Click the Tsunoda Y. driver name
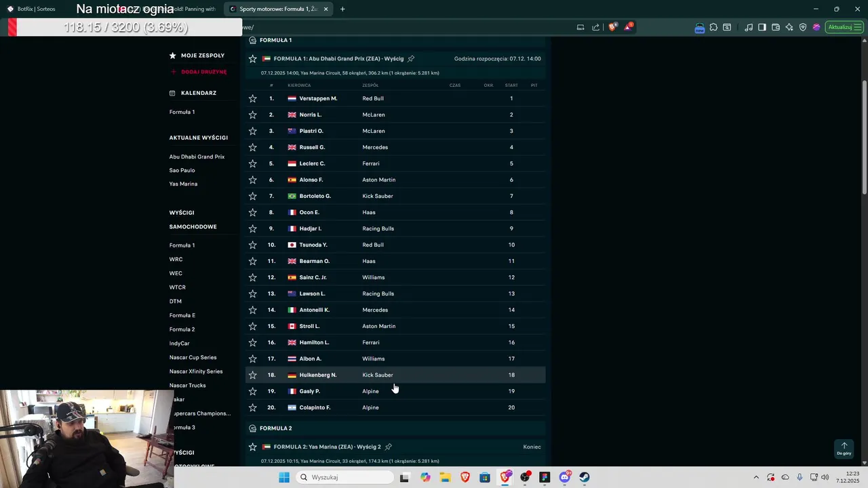 coord(313,245)
